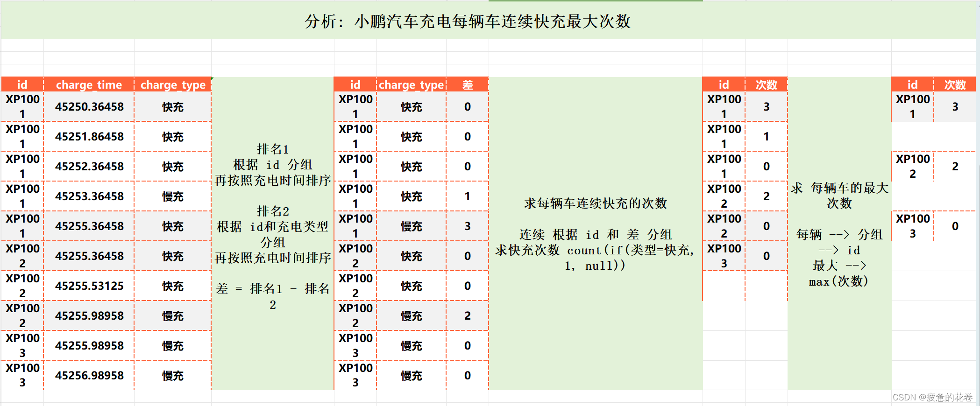Click the first table's id header cell
The width and height of the screenshot is (980, 406).
click(x=22, y=84)
